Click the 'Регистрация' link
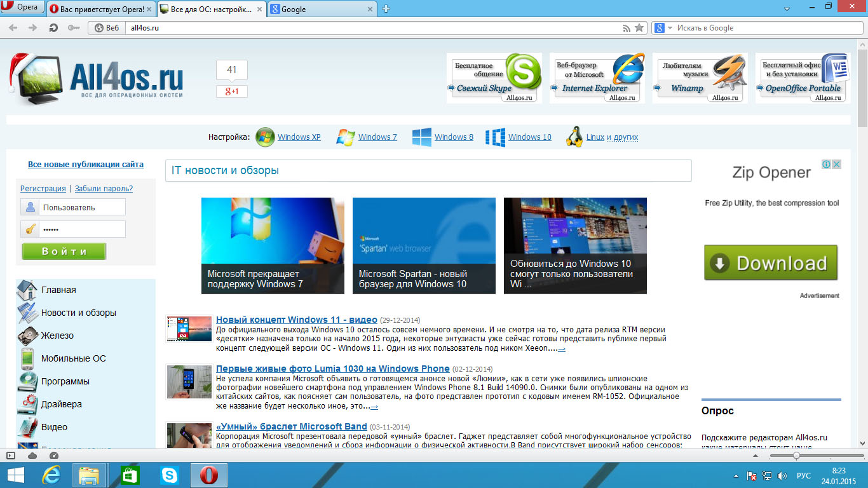This screenshot has height=488, width=868. click(x=43, y=189)
